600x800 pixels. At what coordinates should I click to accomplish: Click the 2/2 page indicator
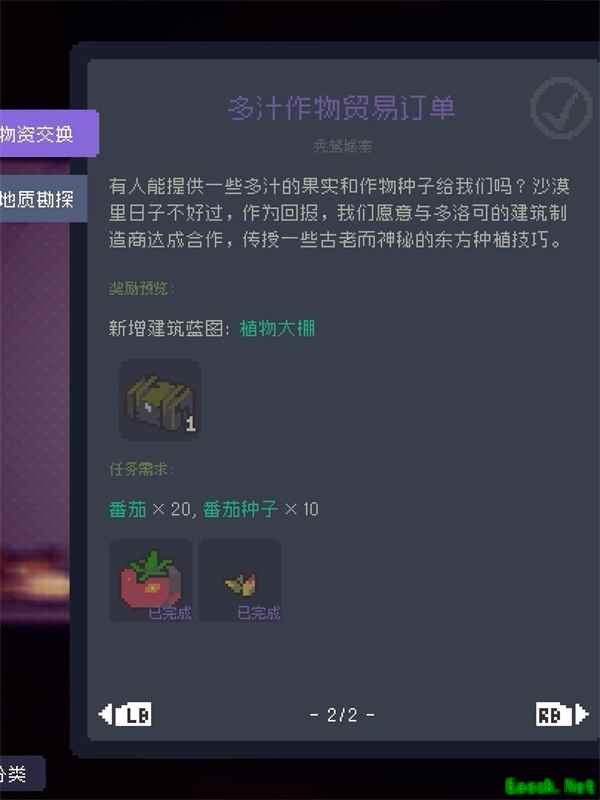coord(342,715)
